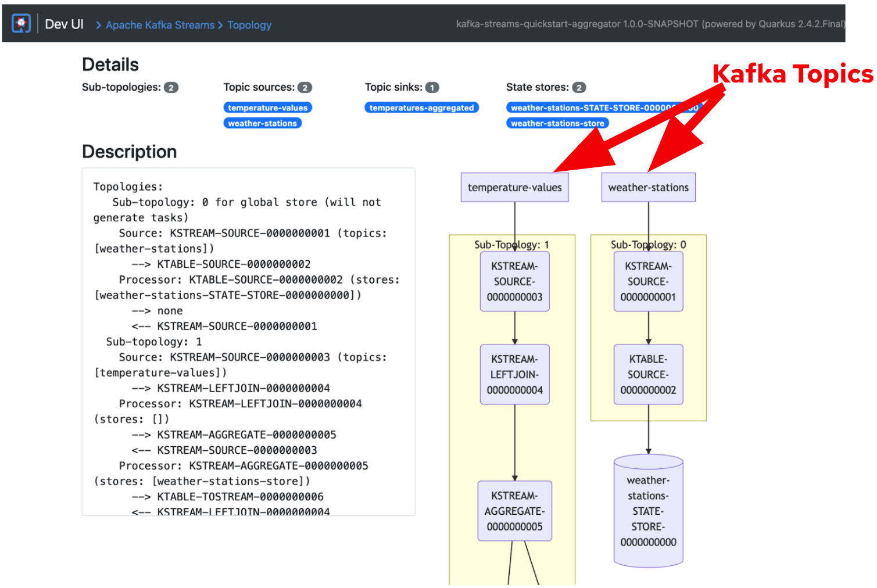This screenshot has width=877, height=588.
Task: Click the 'Topologies:' line in description
Action: point(128,187)
